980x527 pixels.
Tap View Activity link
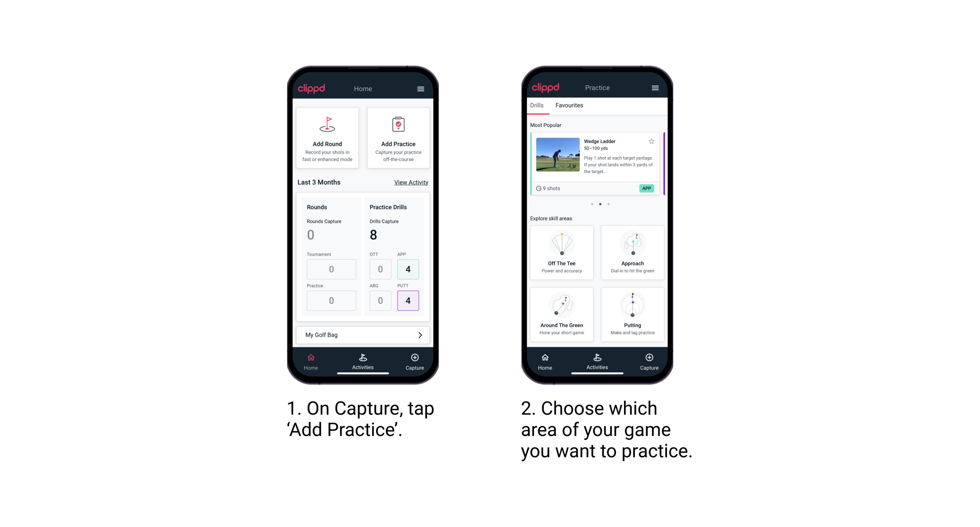(x=411, y=182)
